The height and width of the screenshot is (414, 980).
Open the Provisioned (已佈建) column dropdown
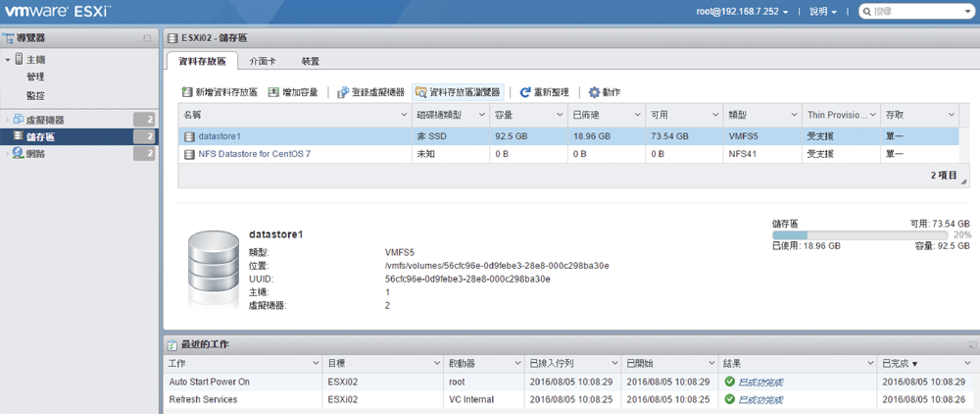coord(638,115)
